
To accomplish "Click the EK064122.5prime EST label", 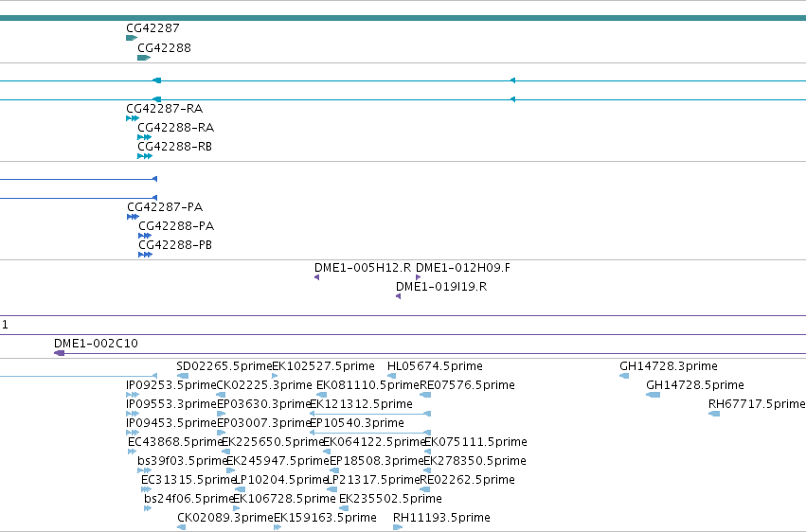I will tap(374, 442).
